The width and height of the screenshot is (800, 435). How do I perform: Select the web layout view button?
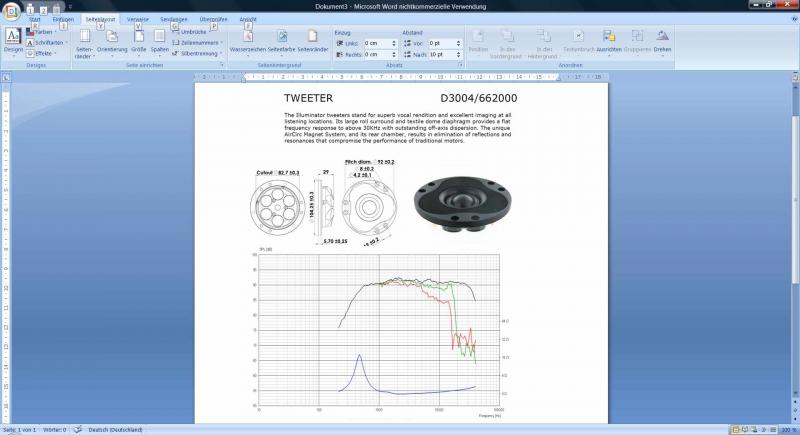click(754, 430)
